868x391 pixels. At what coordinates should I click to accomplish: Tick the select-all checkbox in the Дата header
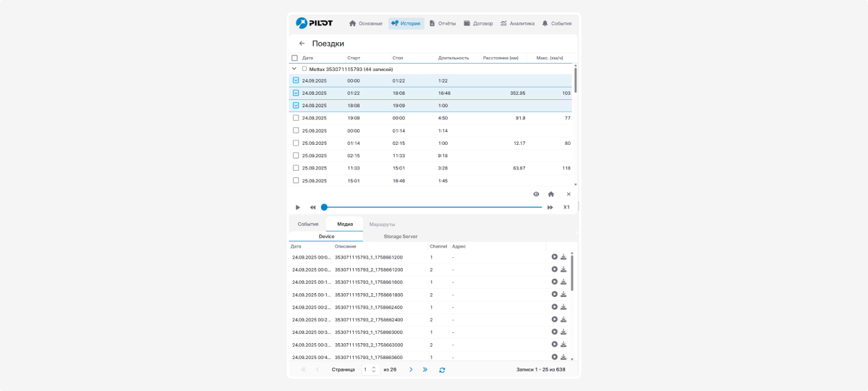294,58
